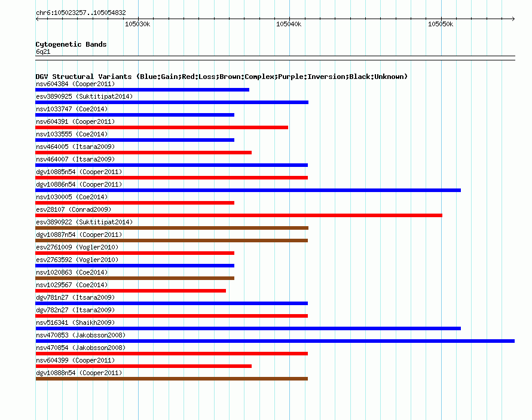
Task: Click the 6q21 cytogenetic band line
Action: (275, 58)
